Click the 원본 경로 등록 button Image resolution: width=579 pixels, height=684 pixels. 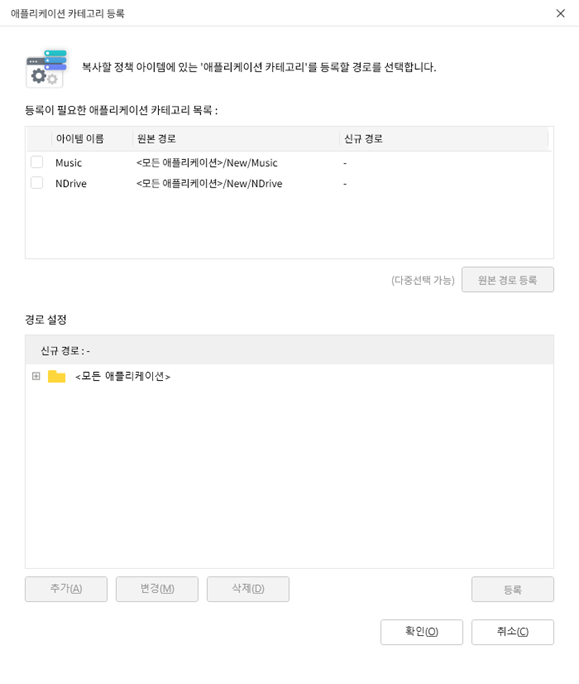point(508,280)
